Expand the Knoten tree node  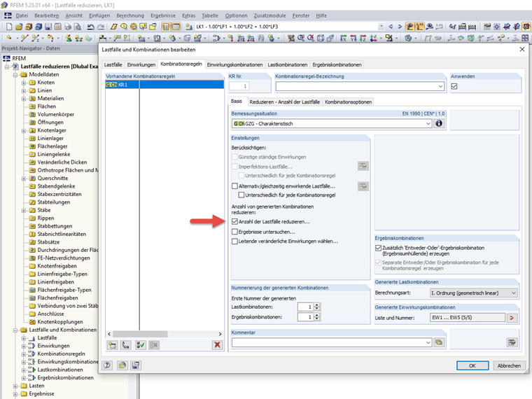click(24, 83)
